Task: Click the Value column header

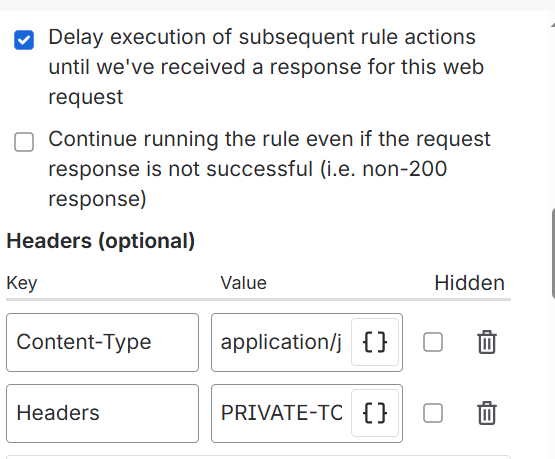Action: click(x=244, y=283)
